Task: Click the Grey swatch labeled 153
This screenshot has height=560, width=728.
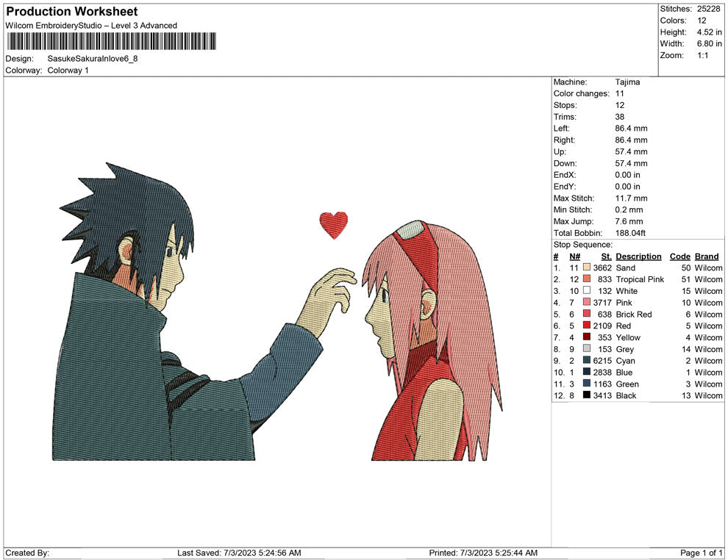Action: pos(586,349)
